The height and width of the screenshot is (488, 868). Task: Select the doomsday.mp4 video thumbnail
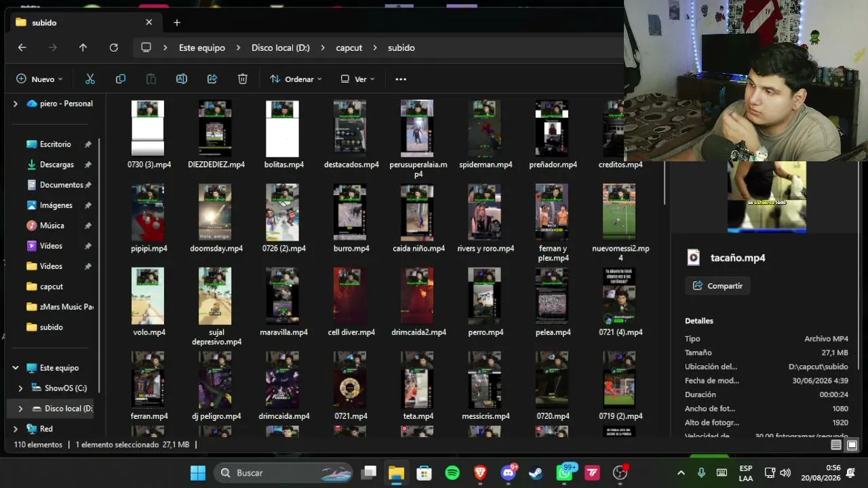[215, 212]
